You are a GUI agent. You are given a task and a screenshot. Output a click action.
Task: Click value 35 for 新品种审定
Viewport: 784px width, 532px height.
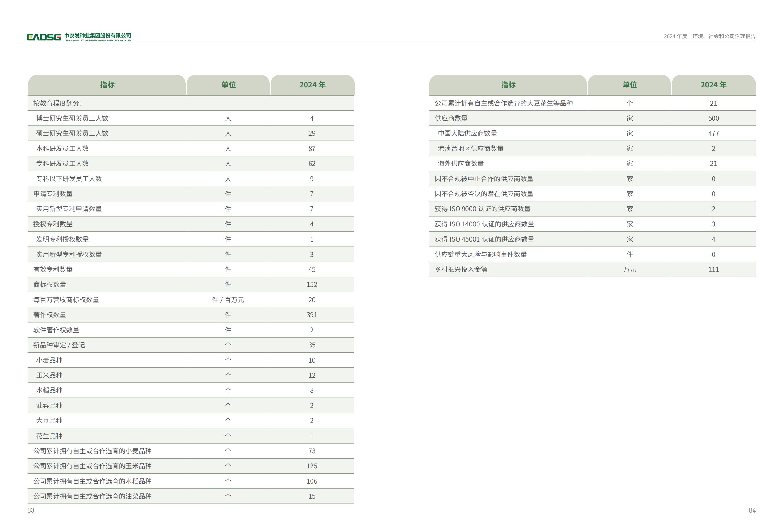coord(312,345)
